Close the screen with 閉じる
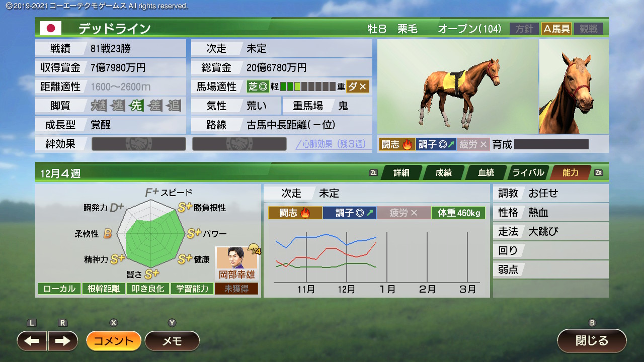 592,341
